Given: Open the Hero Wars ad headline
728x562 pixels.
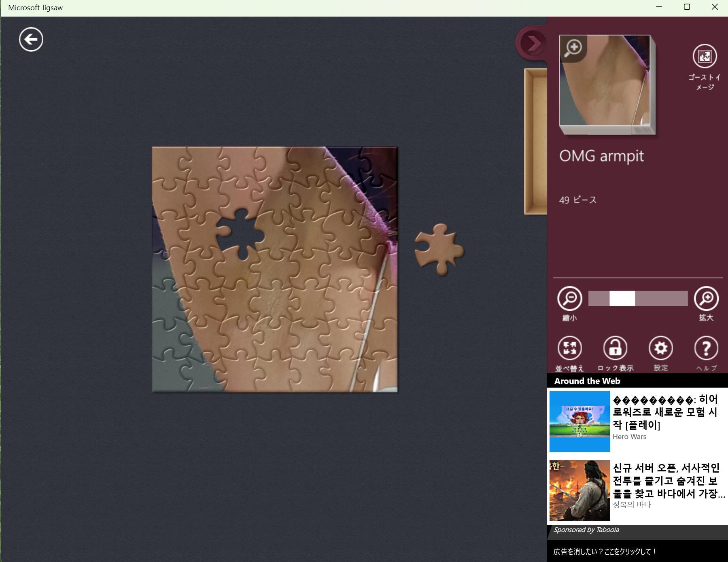Looking at the screenshot, I should click(666, 412).
